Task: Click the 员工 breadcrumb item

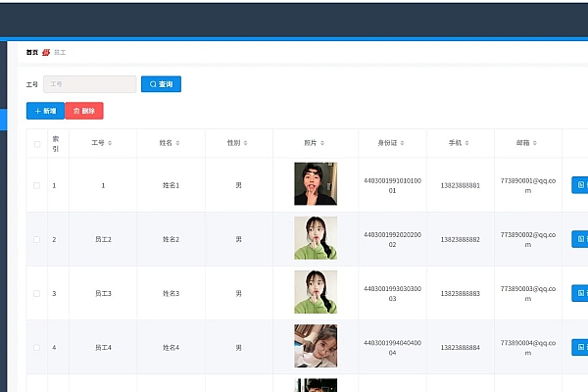Action: click(x=60, y=53)
